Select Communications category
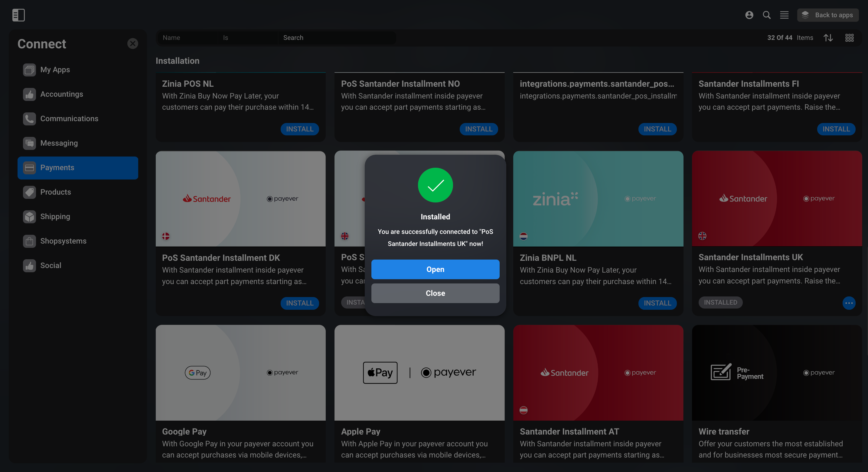This screenshot has width=868, height=472. 78,118
